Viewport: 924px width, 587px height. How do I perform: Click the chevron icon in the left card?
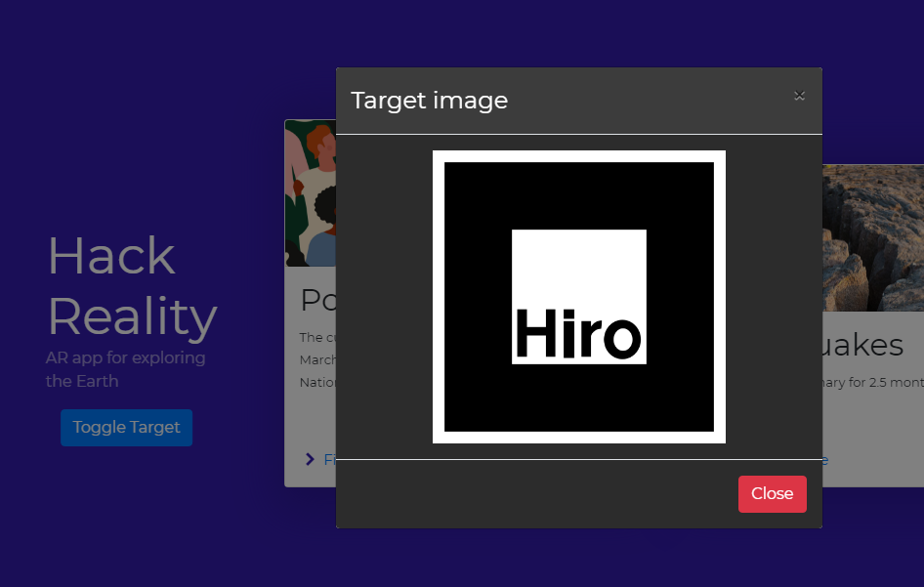[x=310, y=459]
